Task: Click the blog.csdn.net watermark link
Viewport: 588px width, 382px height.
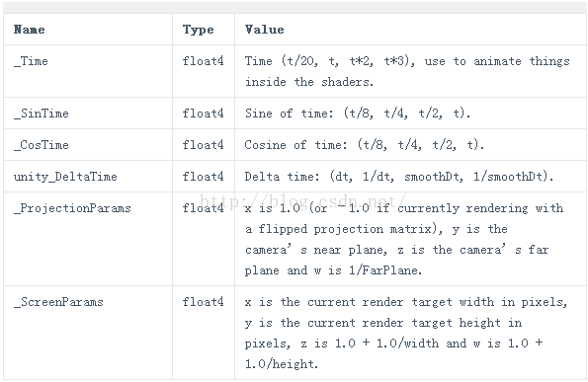Action: tap(303, 201)
